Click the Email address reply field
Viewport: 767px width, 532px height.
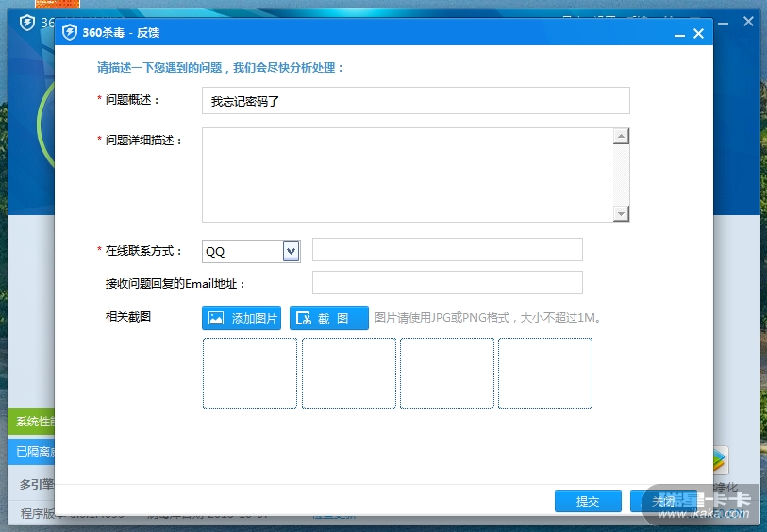coord(447,283)
